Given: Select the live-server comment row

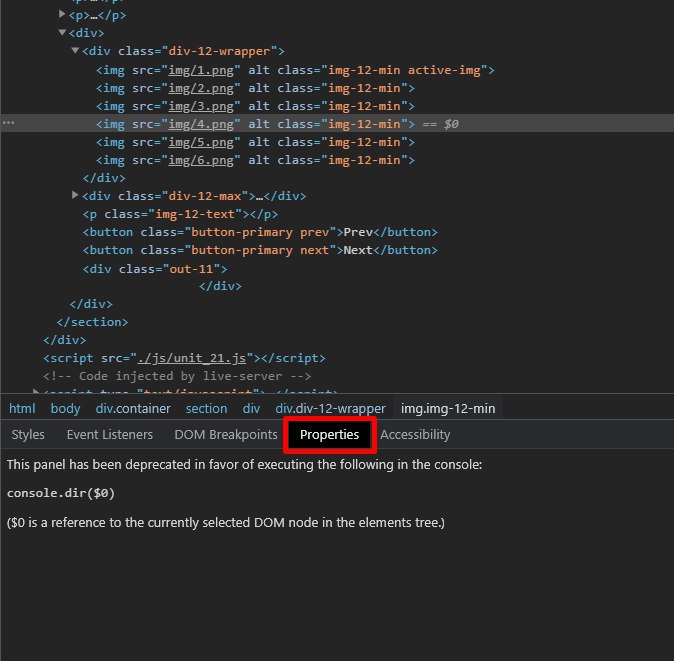Looking at the screenshot, I should coord(177,376).
